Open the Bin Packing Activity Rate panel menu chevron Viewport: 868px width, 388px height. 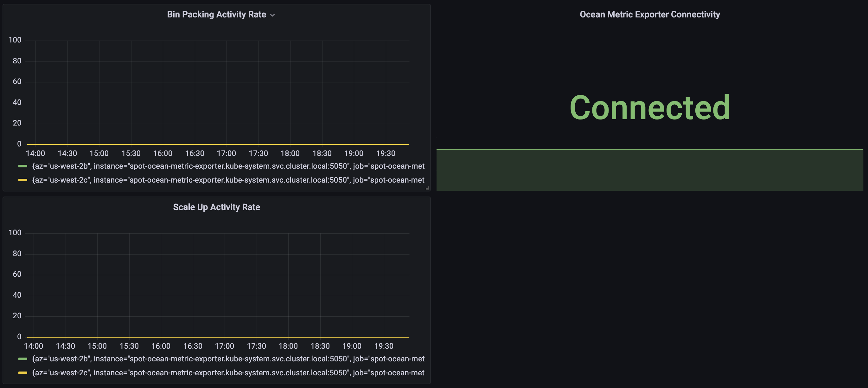pyautogui.click(x=273, y=15)
